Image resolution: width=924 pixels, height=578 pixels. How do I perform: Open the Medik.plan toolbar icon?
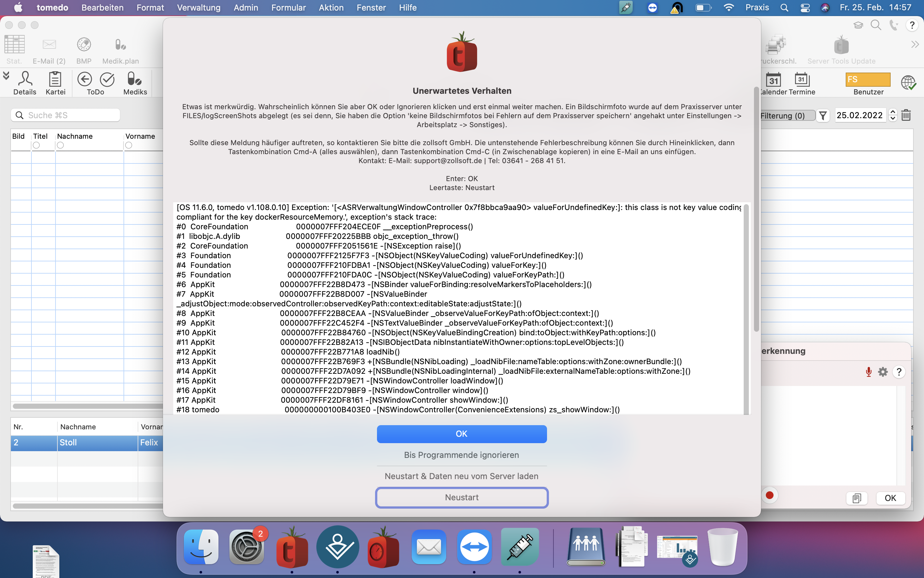[121, 45]
